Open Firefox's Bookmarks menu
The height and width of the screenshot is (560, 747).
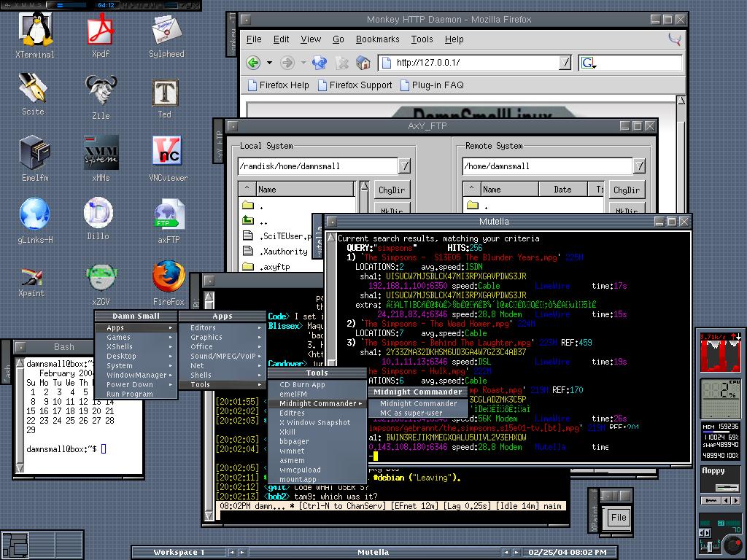click(377, 39)
